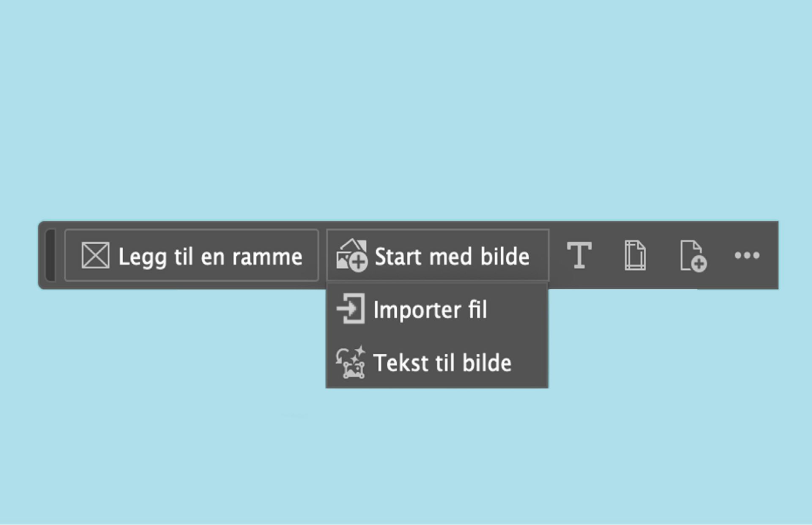812x525 pixels.
Task: Toggle the text tool on via its T icon
Action: click(x=579, y=256)
